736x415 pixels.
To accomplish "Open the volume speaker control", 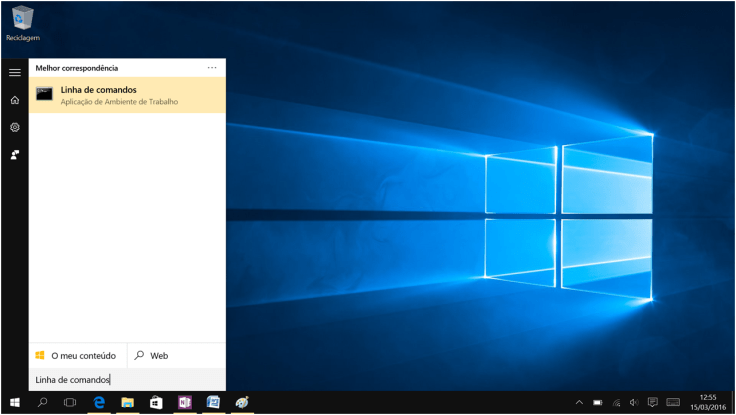I will (634, 403).
